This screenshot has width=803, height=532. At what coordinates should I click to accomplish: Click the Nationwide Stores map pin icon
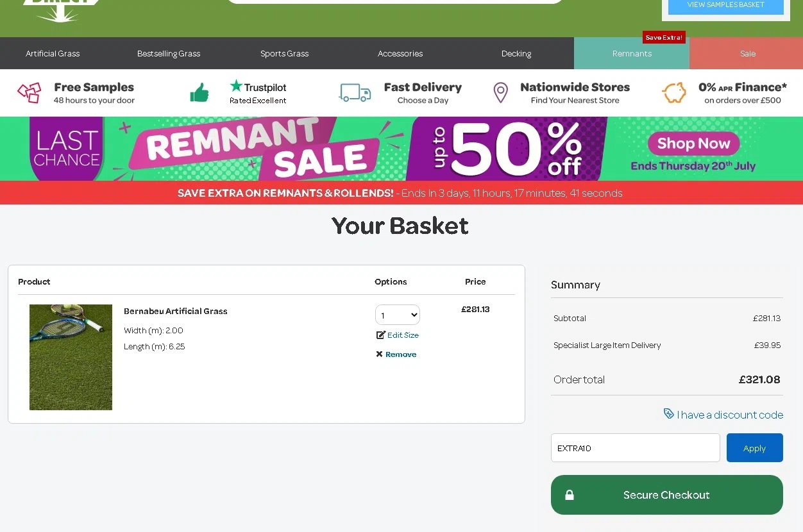pos(500,93)
